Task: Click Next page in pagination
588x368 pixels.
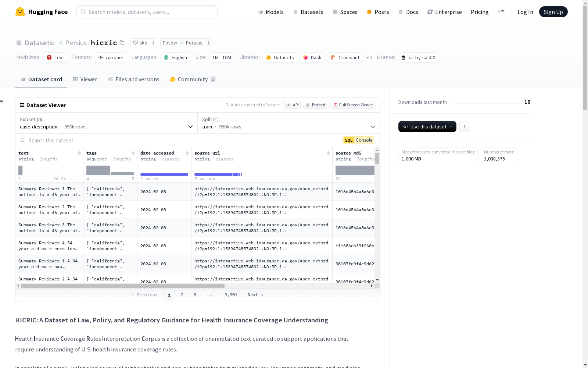Action: 255,295
